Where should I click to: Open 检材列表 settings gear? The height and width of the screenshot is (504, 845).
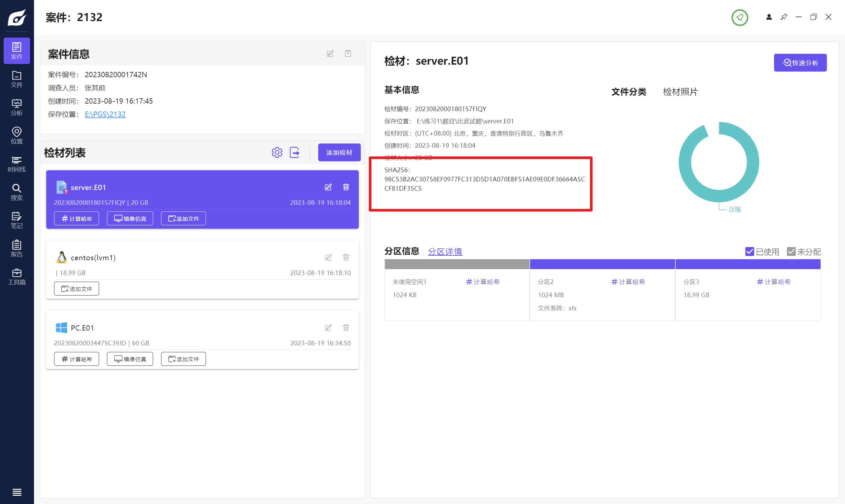click(277, 152)
